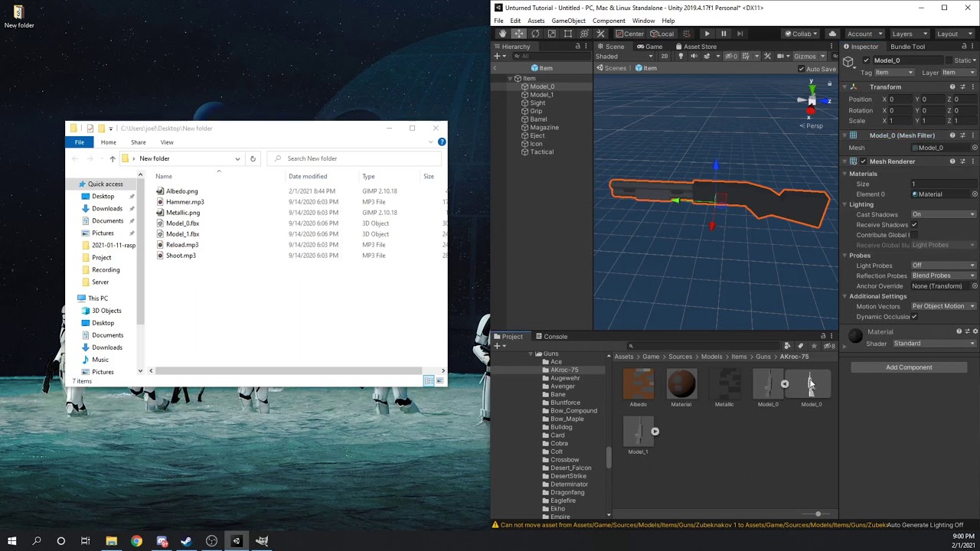The image size is (980, 551).
Task: Toggle Center pivot mode button
Action: click(x=630, y=34)
